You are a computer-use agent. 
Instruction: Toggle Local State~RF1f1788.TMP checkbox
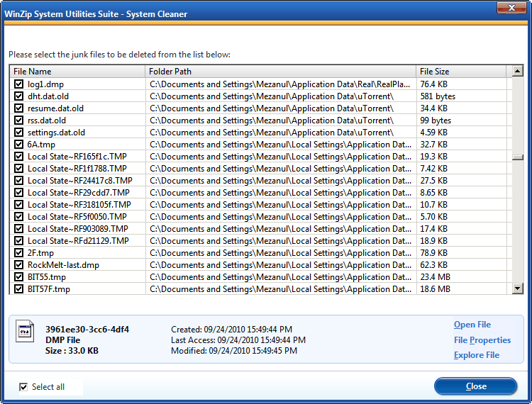point(18,169)
